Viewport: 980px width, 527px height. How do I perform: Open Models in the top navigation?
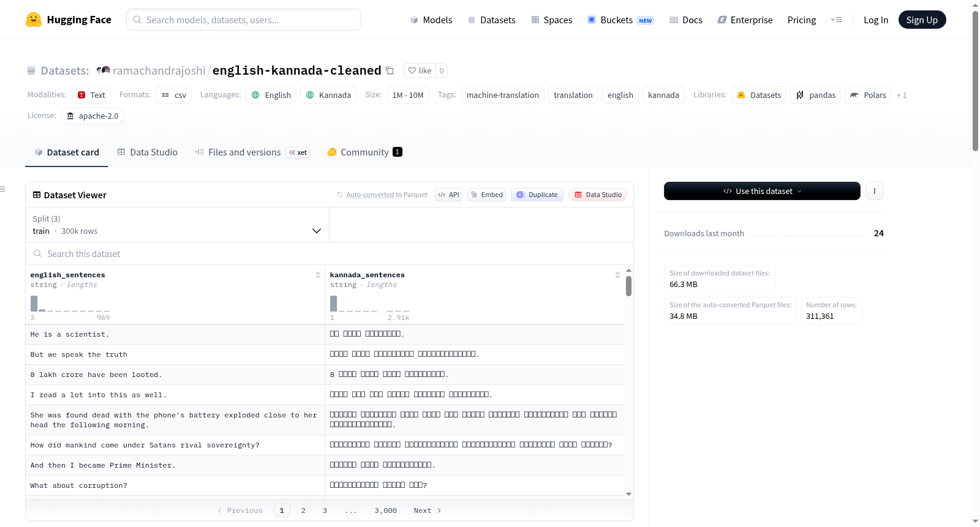point(431,20)
